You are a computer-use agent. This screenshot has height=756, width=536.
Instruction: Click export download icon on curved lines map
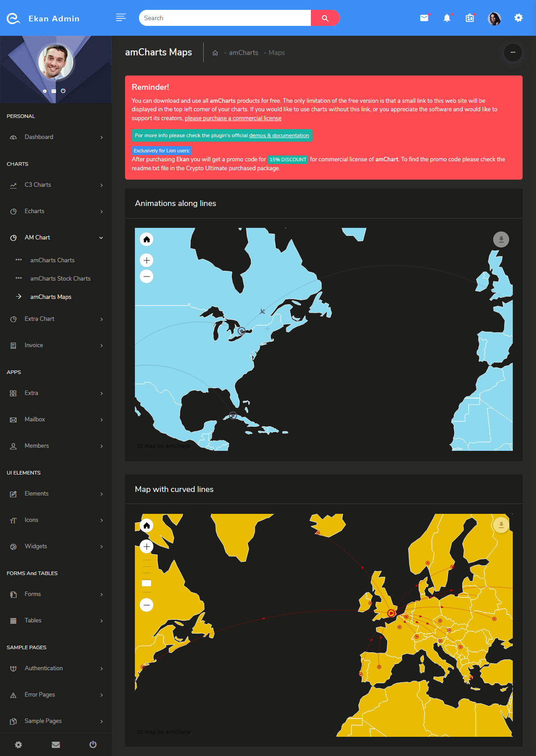pos(501,525)
